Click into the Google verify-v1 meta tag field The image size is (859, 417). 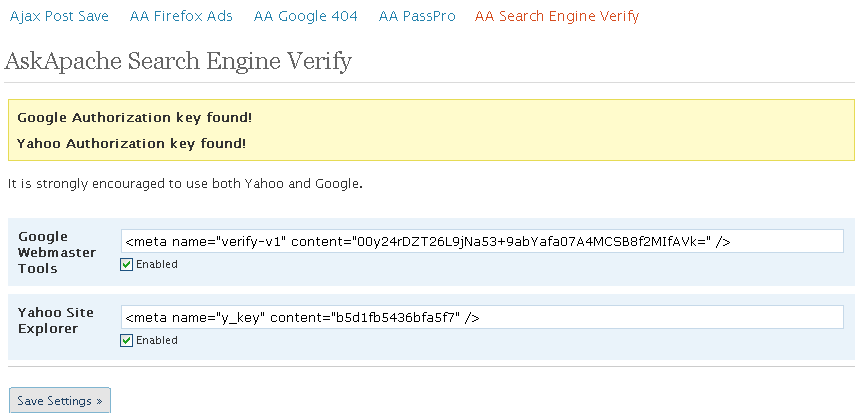point(482,241)
